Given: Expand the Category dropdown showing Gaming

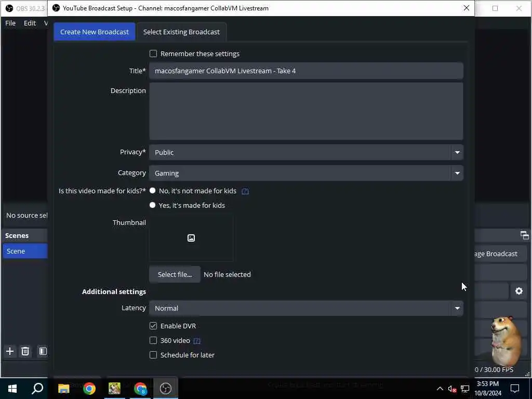Looking at the screenshot, I should pos(306,173).
